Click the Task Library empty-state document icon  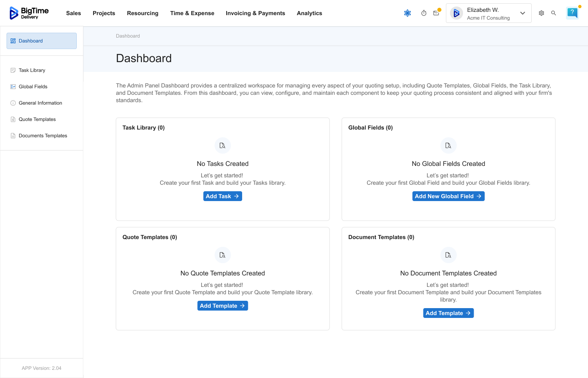pyautogui.click(x=223, y=145)
